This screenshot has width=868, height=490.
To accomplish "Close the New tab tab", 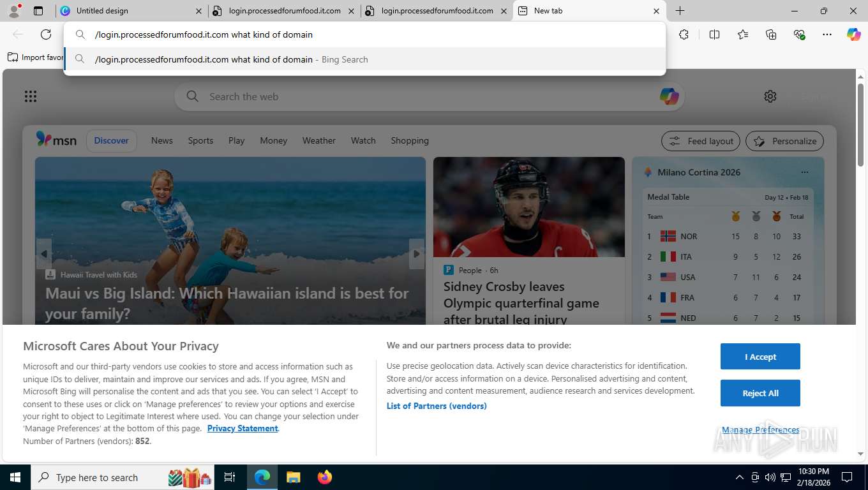I will point(656,11).
